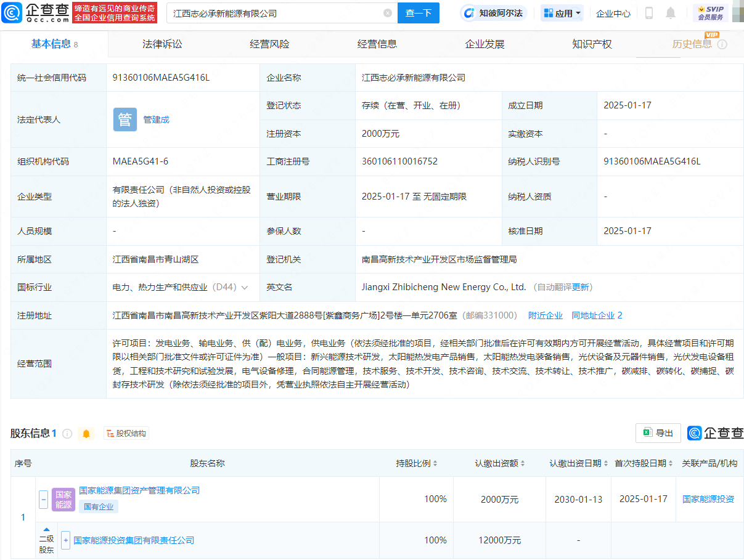Open the 历史信息 VIP tab
Viewport: 744px width, 560px height.
(692, 44)
